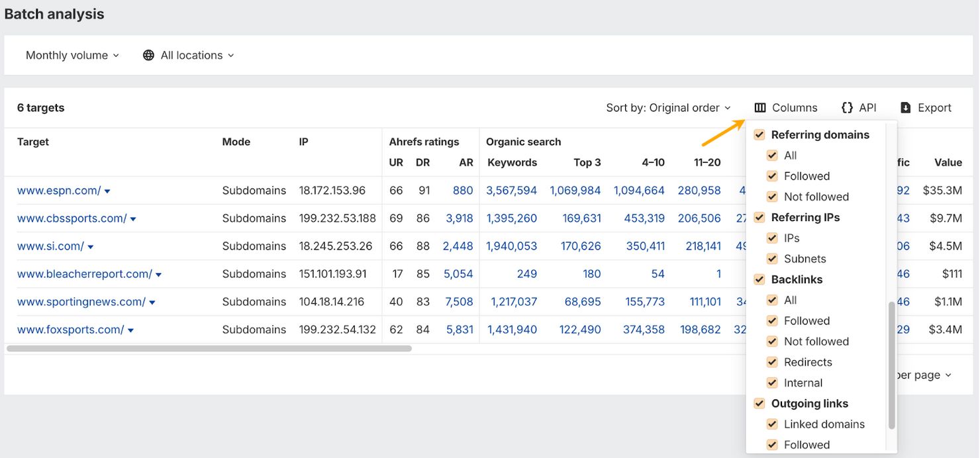980x458 pixels.
Task: Open the caret menu next to www.cbssports.com/
Action: click(133, 219)
